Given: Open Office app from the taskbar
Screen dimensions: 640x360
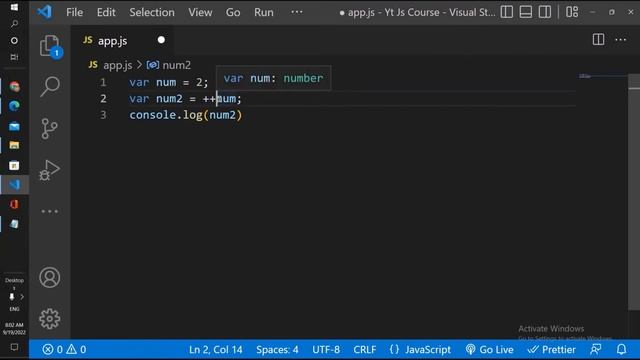Looking at the screenshot, I should [14, 204].
